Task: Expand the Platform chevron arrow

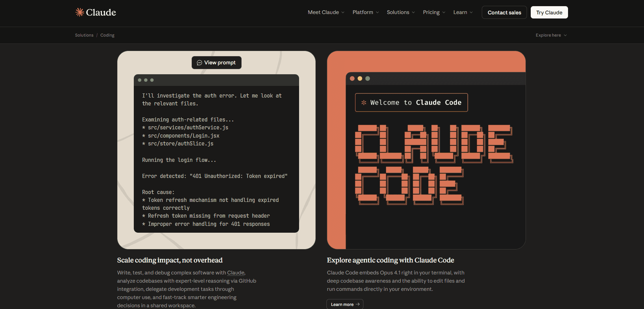Action: tap(377, 13)
